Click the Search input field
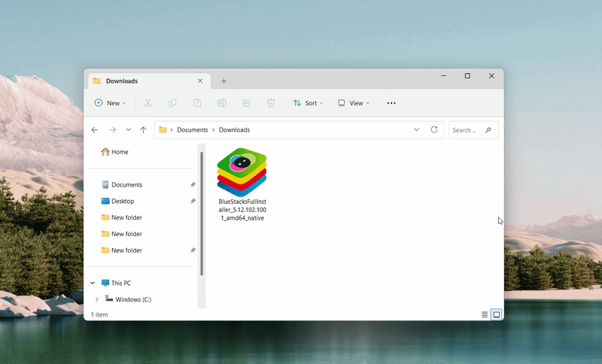Viewport: 602px width, 364px height. coord(473,130)
